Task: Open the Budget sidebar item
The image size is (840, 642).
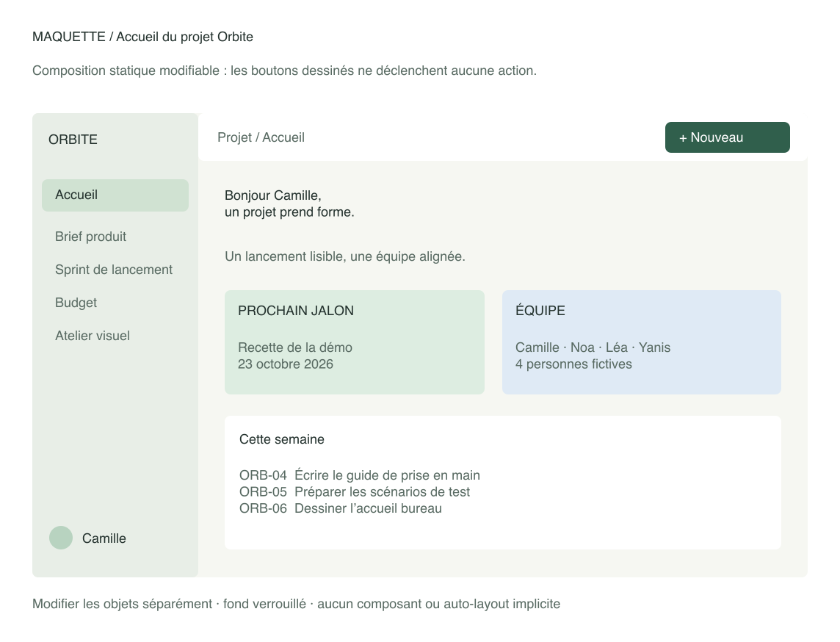Action: (x=76, y=303)
